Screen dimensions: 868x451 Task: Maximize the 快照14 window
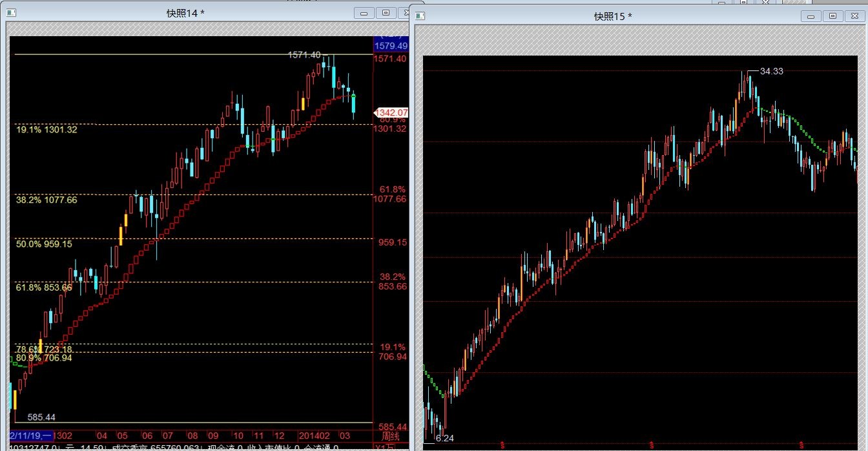(x=386, y=13)
